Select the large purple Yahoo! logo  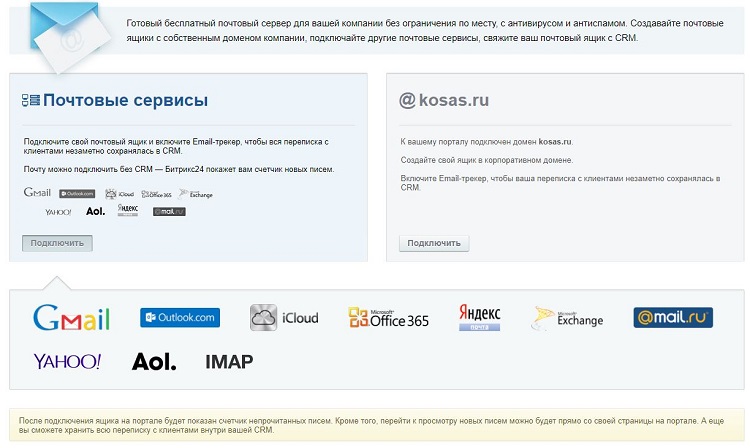click(67, 361)
